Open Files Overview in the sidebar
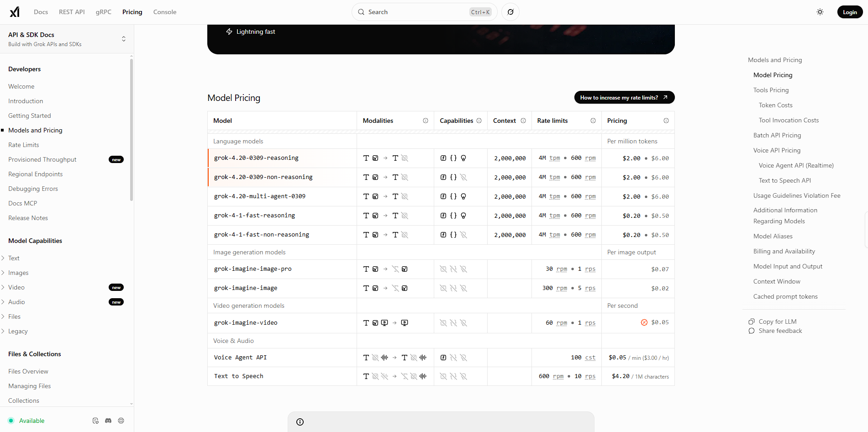The width and height of the screenshot is (868, 432). point(28,371)
